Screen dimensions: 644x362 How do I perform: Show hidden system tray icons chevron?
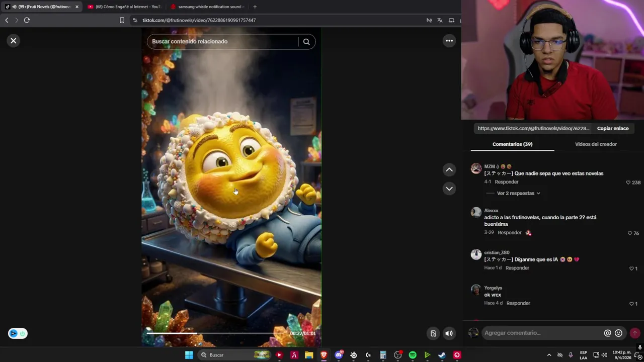click(x=549, y=355)
